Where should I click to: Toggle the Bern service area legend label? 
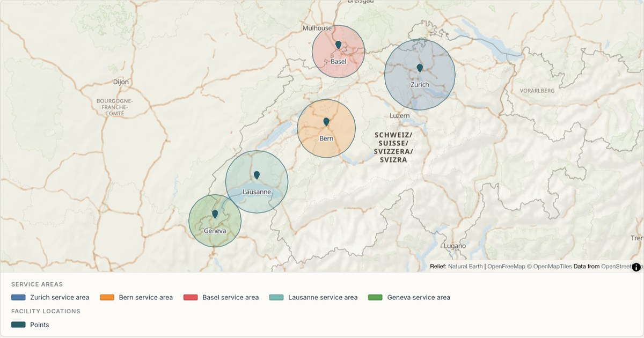(146, 297)
